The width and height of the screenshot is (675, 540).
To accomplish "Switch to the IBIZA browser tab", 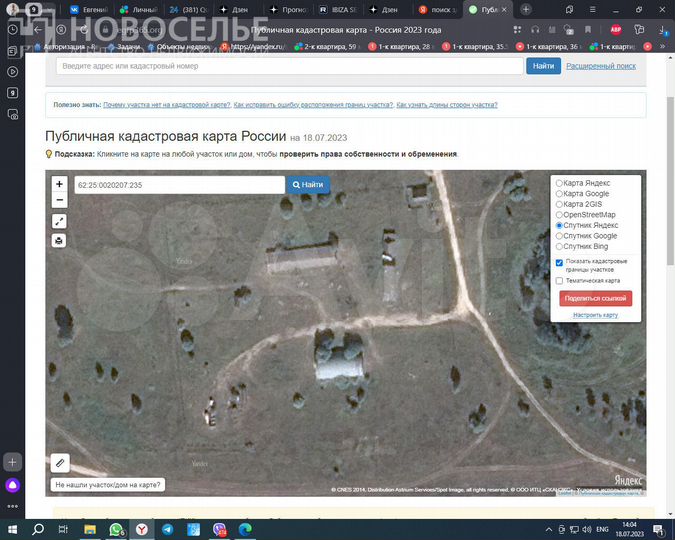I will tap(339, 9).
